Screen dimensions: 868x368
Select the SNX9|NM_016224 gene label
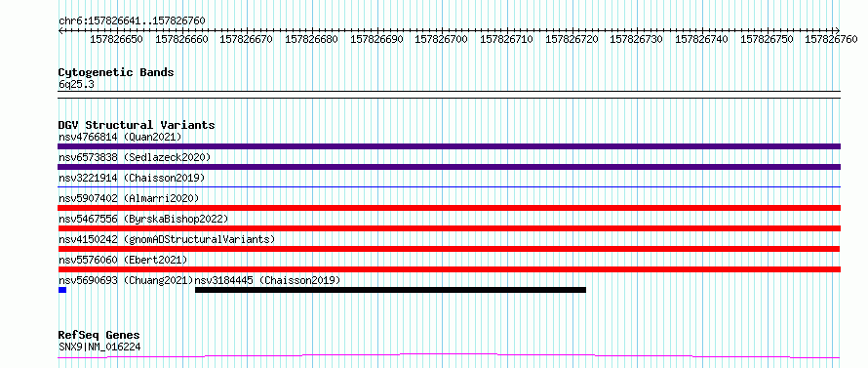point(99,348)
